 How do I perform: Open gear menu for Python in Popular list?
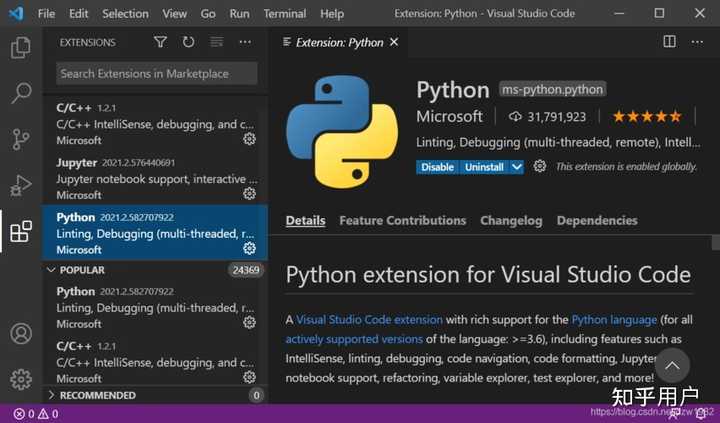pos(249,322)
